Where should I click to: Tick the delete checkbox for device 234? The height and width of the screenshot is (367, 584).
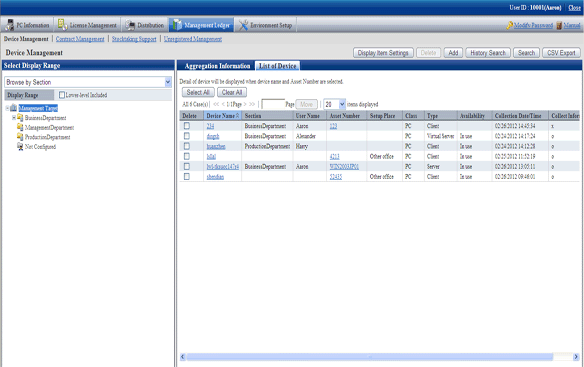click(187, 126)
